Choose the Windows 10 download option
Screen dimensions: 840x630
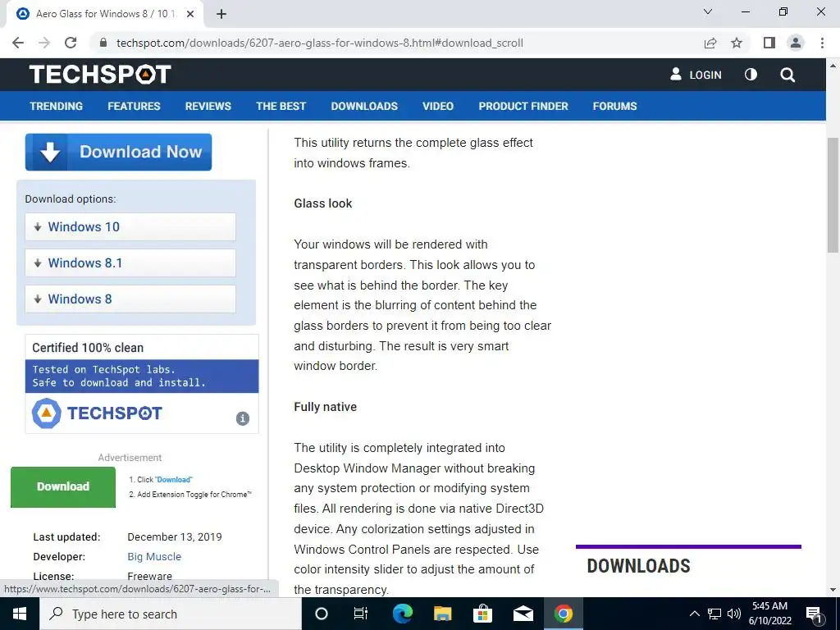click(x=130, y=226)
